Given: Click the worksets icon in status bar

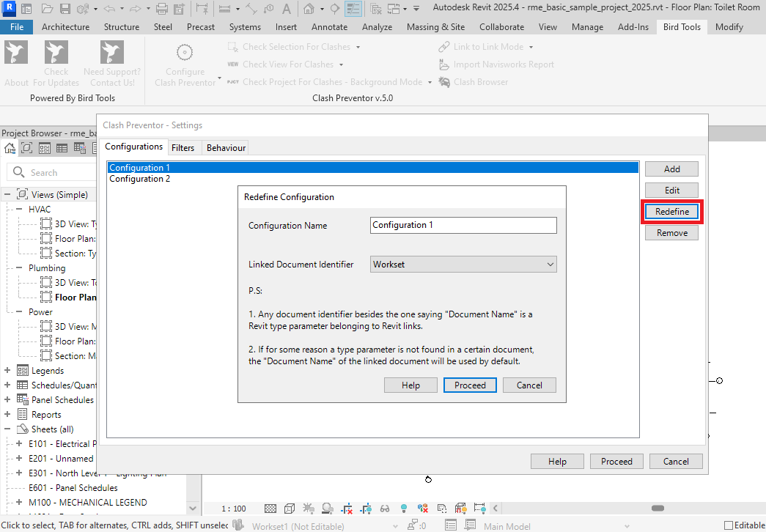Looking at the screenshot, I should pos(238,525).
